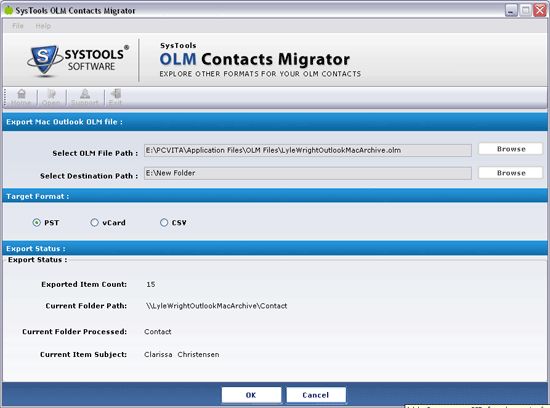The image size is (550, 408).
Task: Open the File menu
Action: [x=18, y=26]
